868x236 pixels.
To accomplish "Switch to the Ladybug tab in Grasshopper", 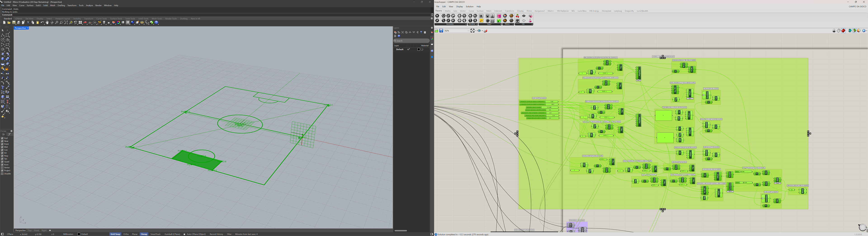I will point(618,11).
